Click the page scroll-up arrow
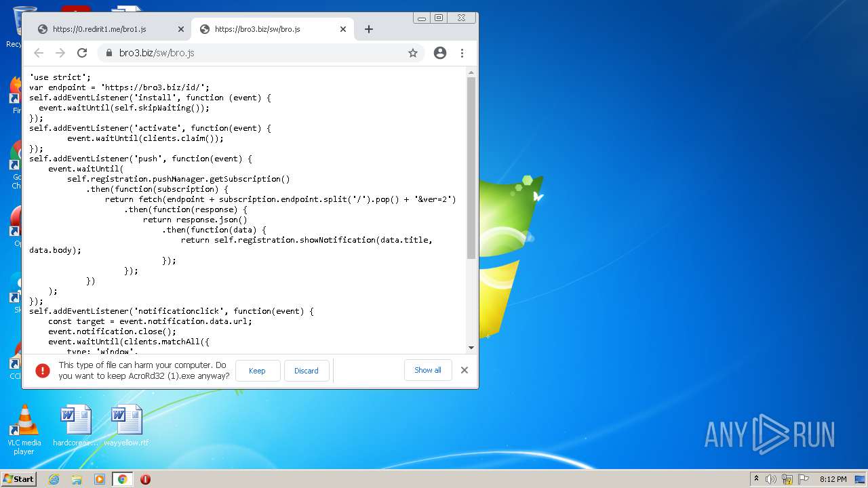Image resolution: width=868 pixels, height=488 pixels. tap(471, 73)
